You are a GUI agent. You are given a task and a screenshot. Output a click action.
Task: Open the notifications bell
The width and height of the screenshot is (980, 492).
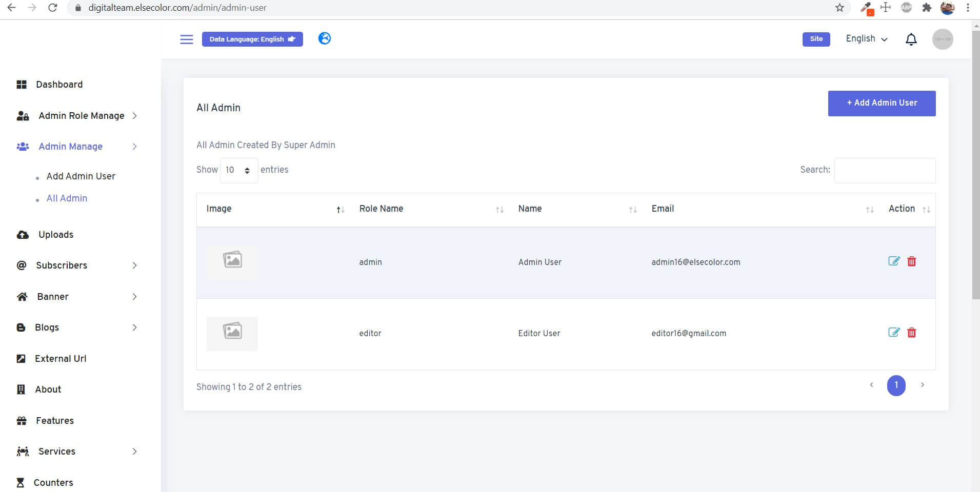(911, 39)
